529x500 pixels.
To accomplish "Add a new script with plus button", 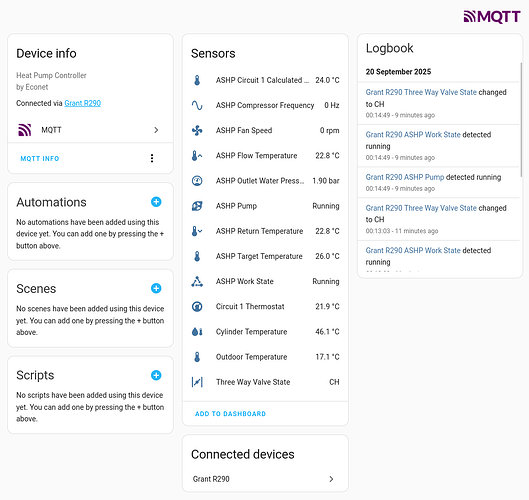I will tap(156, 375).
